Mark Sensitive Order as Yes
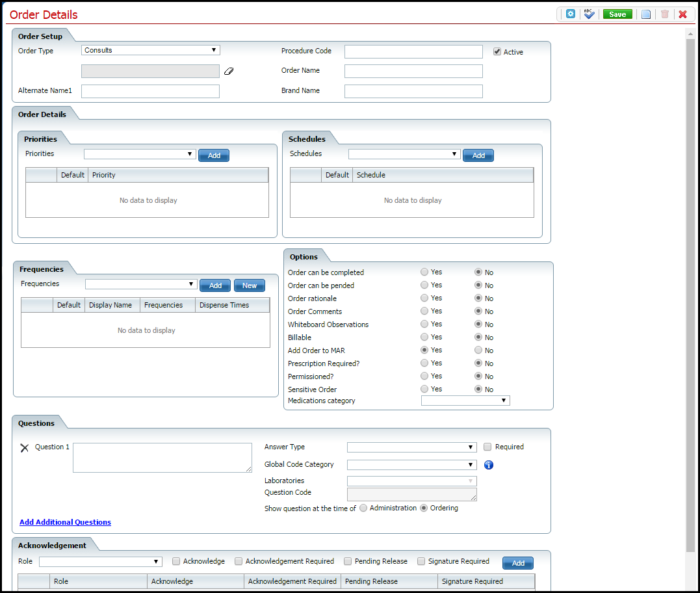This screenshot has height=593, width=700. 424,389
